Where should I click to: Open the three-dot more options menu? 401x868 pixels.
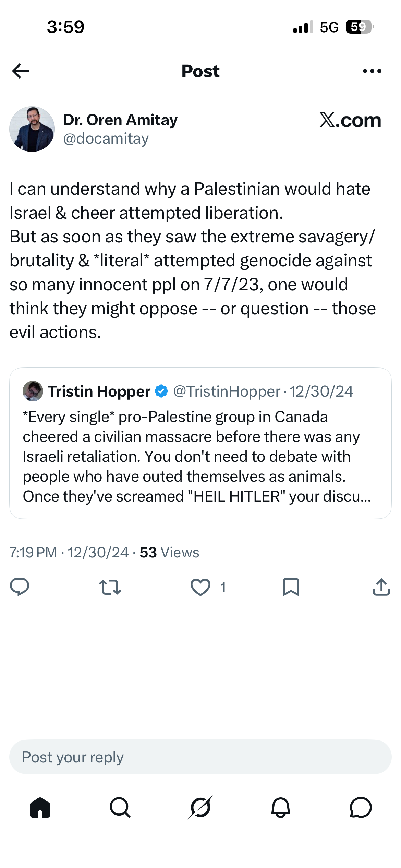(372, 71)
